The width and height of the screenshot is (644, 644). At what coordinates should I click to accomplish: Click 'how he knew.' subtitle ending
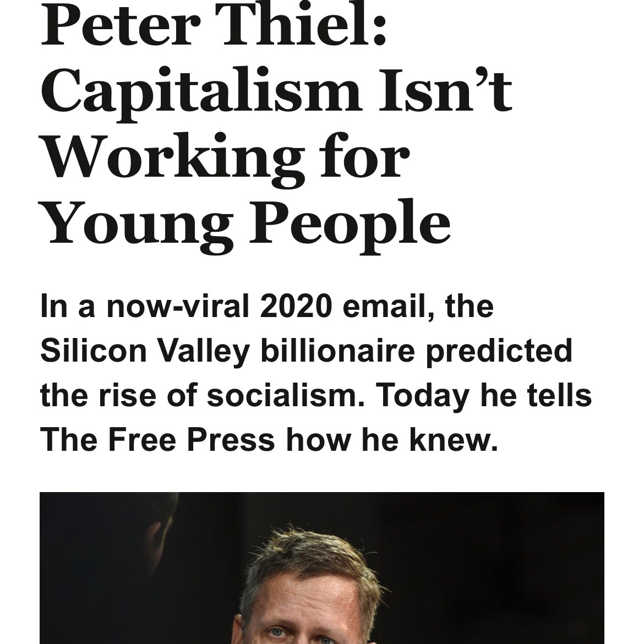[x=392, y=439]
